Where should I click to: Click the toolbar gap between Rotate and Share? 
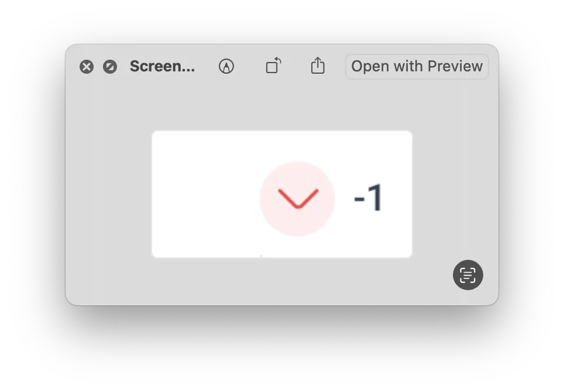tap(296, 66)
